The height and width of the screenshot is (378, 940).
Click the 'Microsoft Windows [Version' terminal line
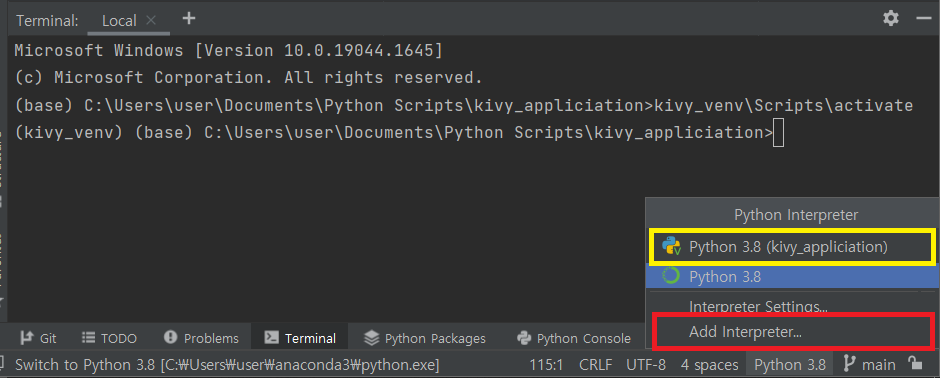pyautogui.click(x=228, y=50)
